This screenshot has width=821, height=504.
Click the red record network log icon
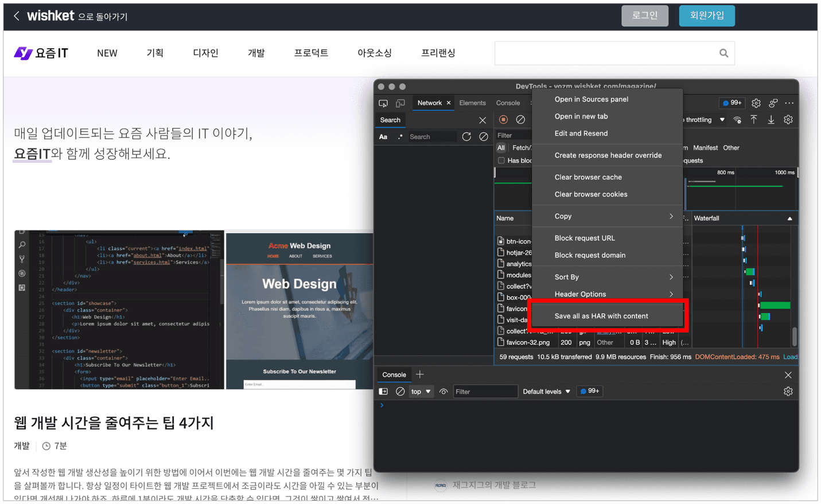tap(503, 120)
